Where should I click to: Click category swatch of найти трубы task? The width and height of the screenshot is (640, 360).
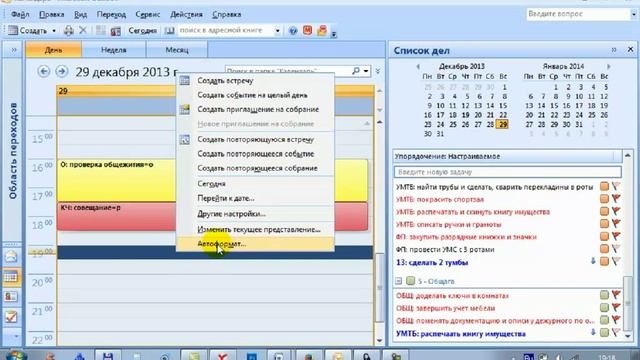coord(604,187)
